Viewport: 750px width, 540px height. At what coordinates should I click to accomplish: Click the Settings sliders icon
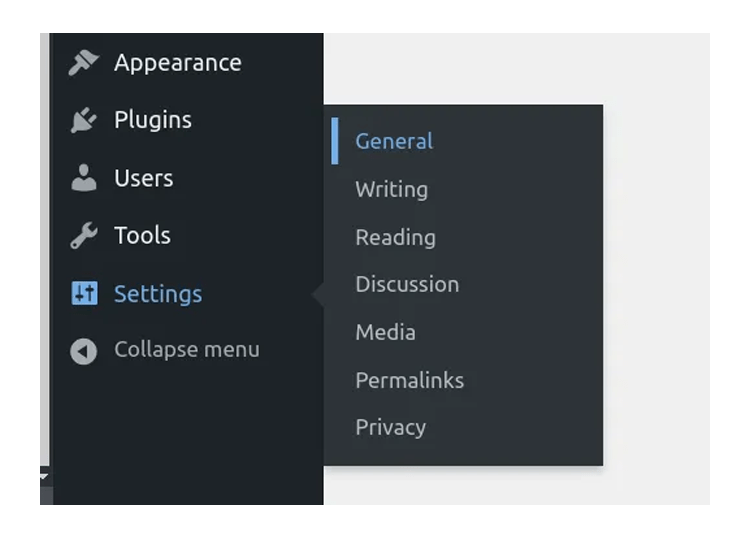(x=84, y=293)
